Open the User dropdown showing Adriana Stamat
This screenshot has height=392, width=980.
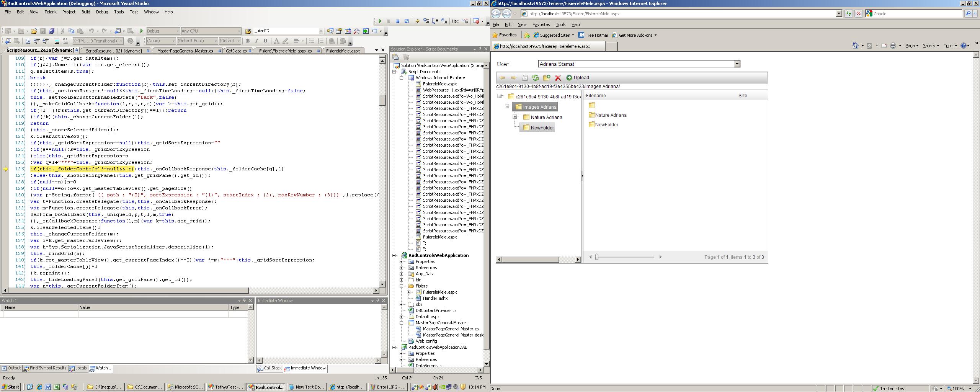[x=737, y=64]
